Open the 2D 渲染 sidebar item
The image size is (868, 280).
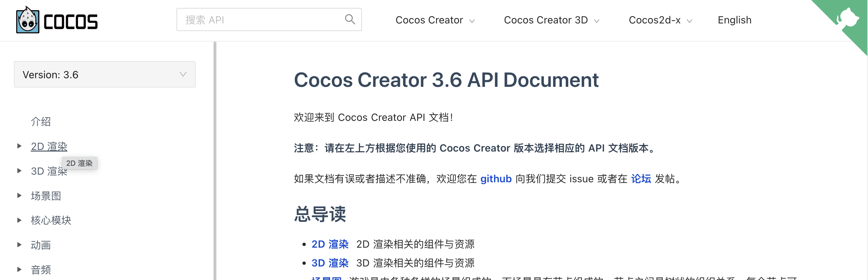click(49, 146)
